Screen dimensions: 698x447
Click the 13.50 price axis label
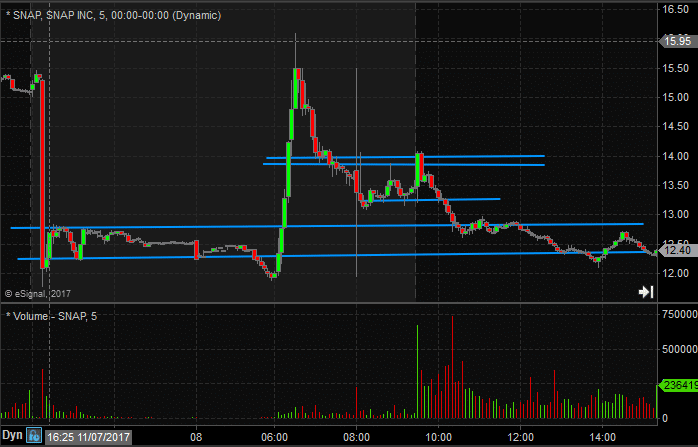(x=676, y=185)
